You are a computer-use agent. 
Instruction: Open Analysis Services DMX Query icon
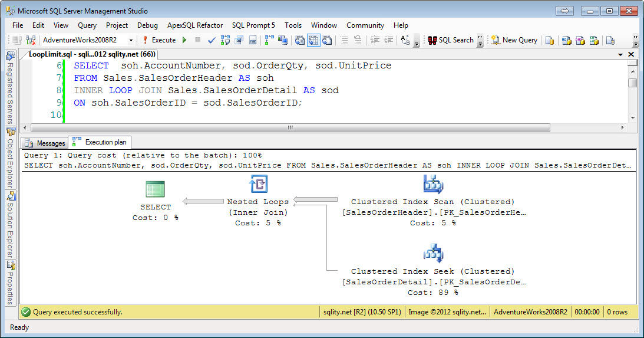pyautogui.click(x=580, y=40)
